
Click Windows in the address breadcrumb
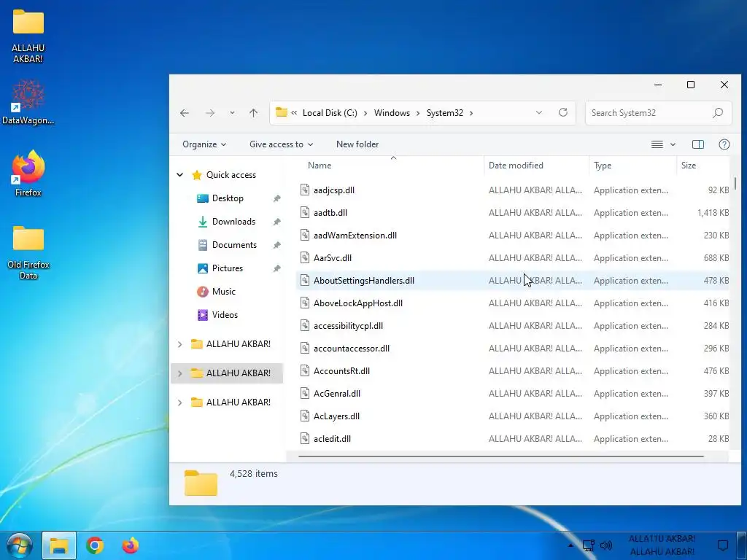click(x=392, y=113)
